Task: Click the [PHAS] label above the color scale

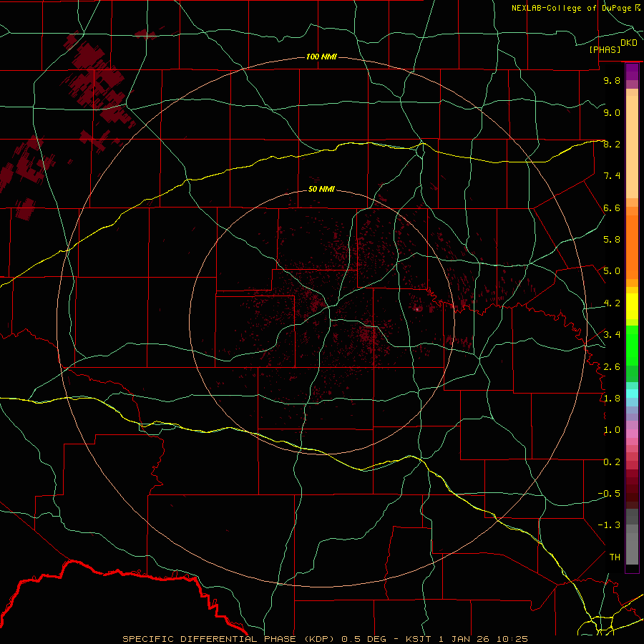Action: coord(605,49)
